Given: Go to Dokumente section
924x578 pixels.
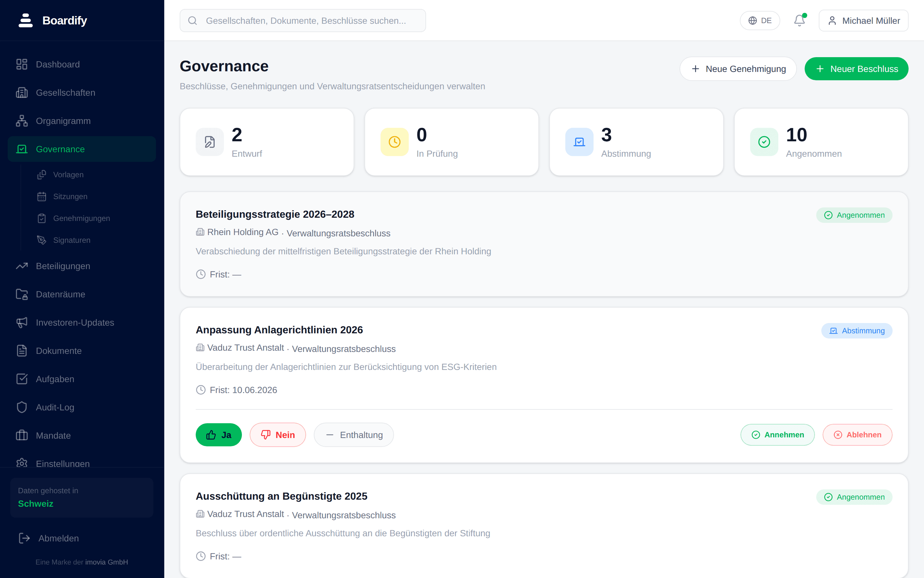Looking at the screenshot, I should (x=82, y=351).
